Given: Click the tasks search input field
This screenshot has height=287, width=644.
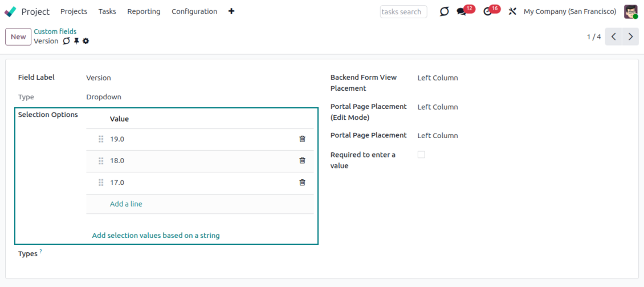Looking at the screenshot, I should coord(403,11).
